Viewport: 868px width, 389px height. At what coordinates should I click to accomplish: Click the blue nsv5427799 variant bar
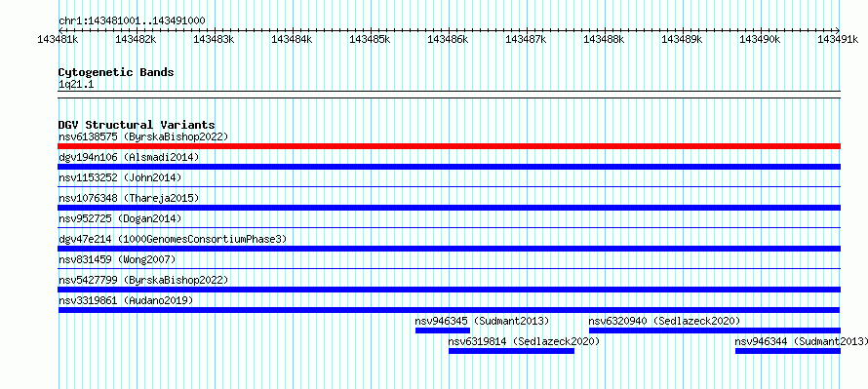point(449,290)
